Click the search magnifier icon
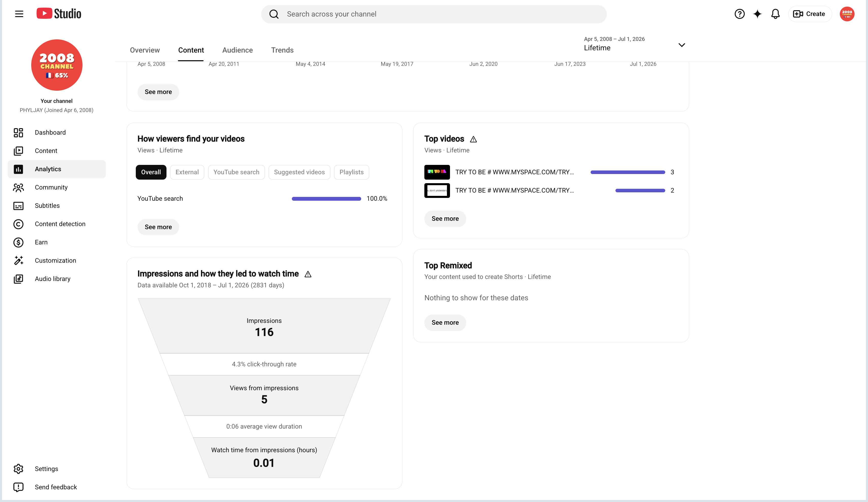The image size is (868, 502). (x=274, y=14)
